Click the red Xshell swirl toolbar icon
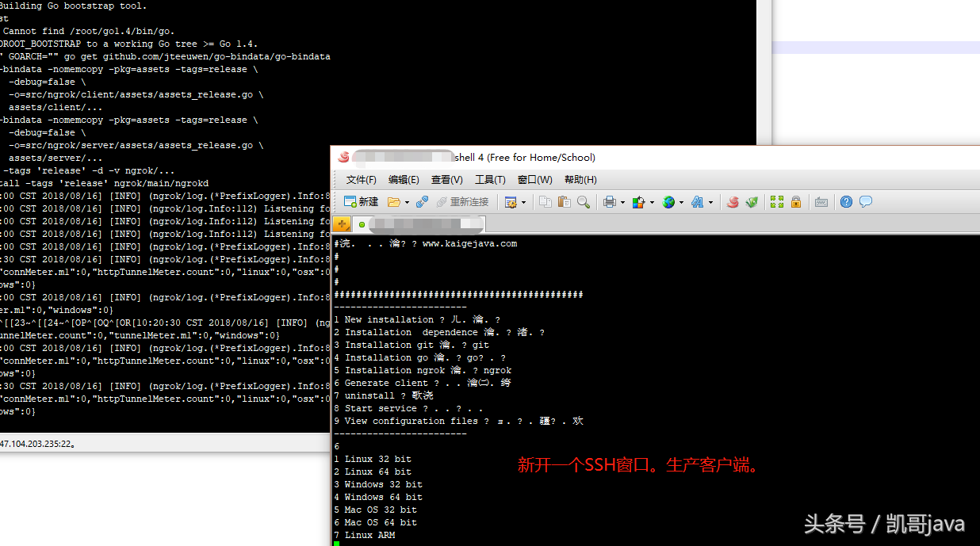 733,202
